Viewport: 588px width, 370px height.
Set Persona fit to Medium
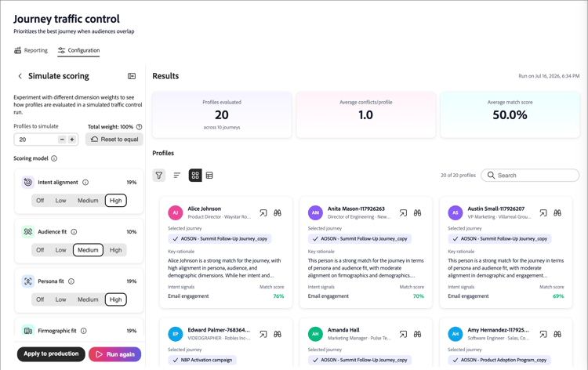tap(88, 299)
